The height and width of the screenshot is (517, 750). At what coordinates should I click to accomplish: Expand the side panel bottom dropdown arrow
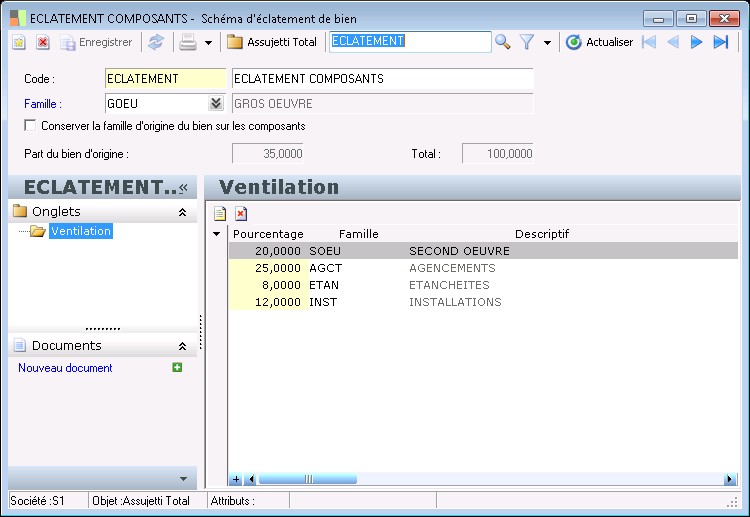183,479
